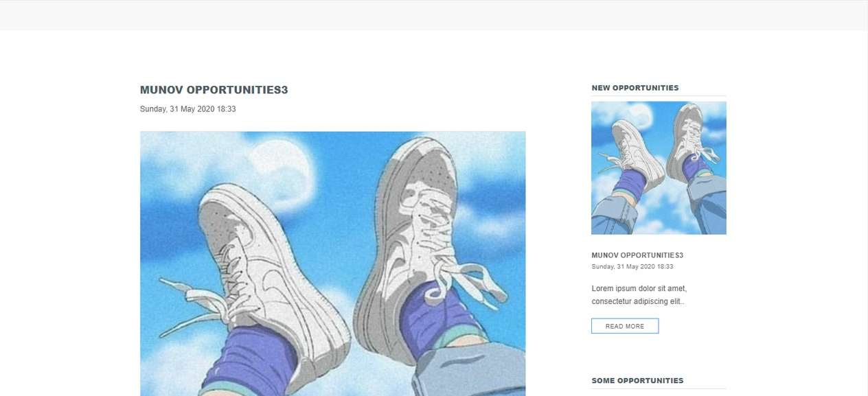
Task: Select the SOME OPPORTUNITIES sidebar heading
Action: click(637, 380)
